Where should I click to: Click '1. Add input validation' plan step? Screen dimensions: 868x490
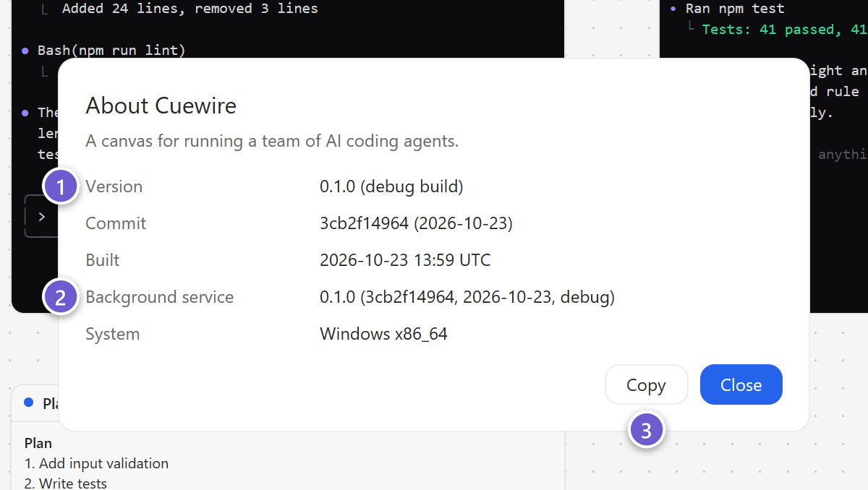(96, 463)
